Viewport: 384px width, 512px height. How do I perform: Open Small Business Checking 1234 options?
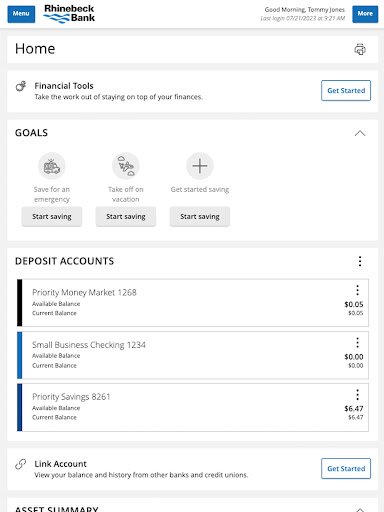pyautogui.click(x=357, y=342)
